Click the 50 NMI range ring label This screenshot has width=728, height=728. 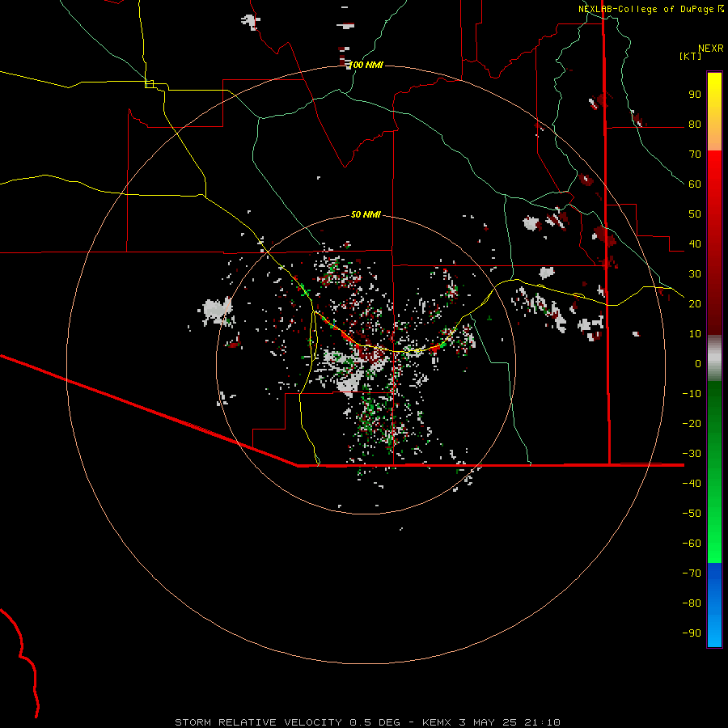366,214
